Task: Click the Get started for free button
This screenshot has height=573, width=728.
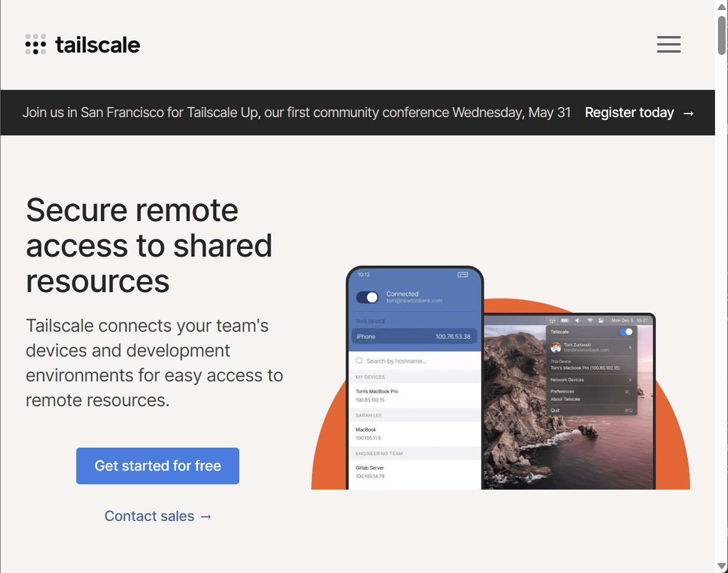Action: coord(157,465)
